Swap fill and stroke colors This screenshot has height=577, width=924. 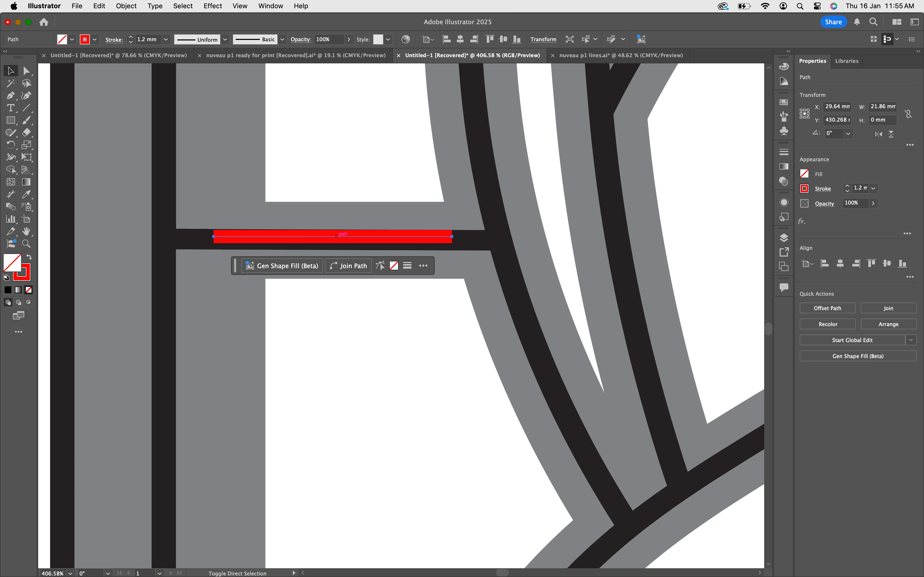pos(29,257)
